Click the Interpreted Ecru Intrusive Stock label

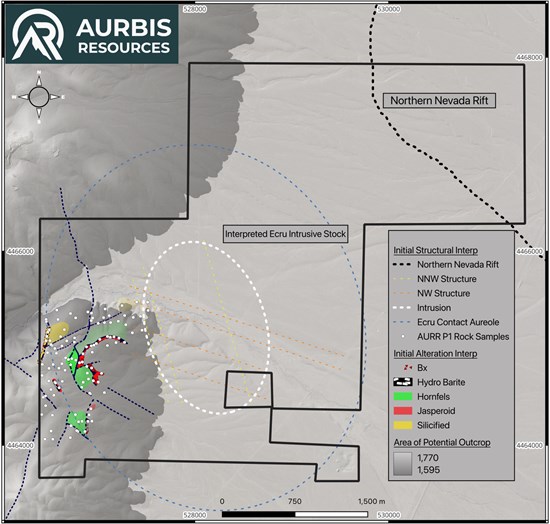click(285, 234)
